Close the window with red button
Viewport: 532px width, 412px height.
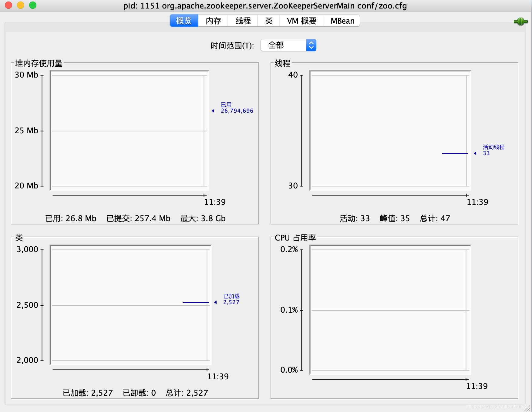pos(8,5)
